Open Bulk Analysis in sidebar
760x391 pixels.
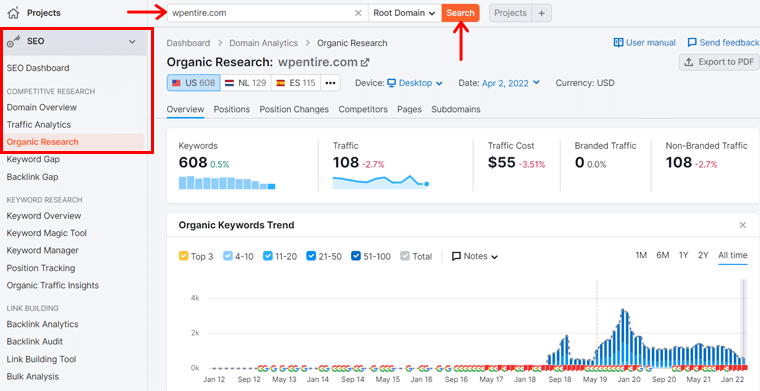(33, 377)
